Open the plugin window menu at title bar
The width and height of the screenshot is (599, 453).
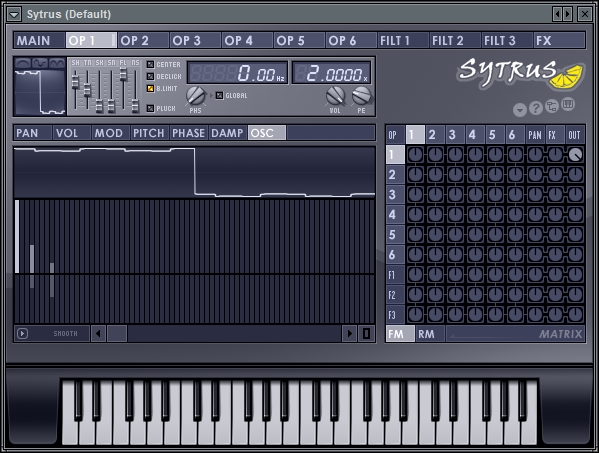[x=14, y=15]
